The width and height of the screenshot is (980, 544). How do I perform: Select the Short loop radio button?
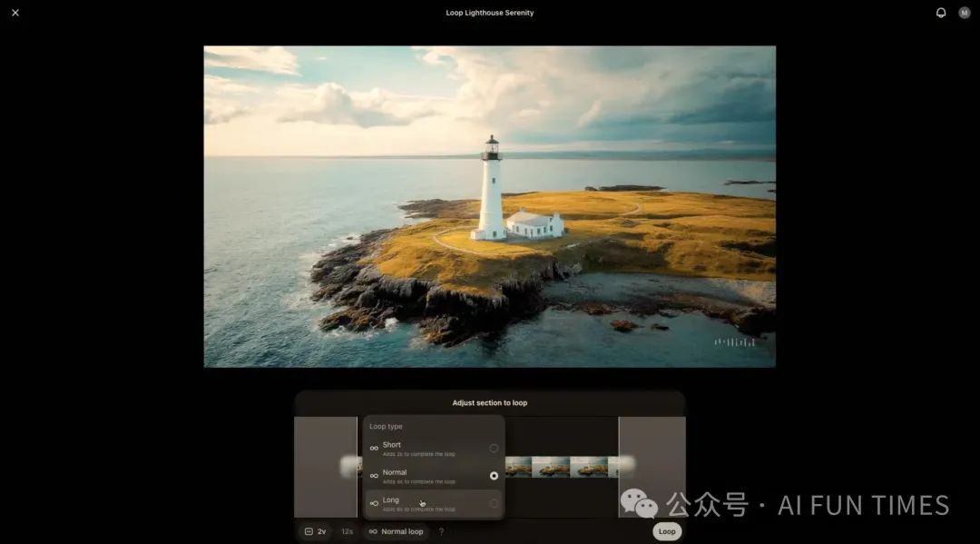click(494, 449)
